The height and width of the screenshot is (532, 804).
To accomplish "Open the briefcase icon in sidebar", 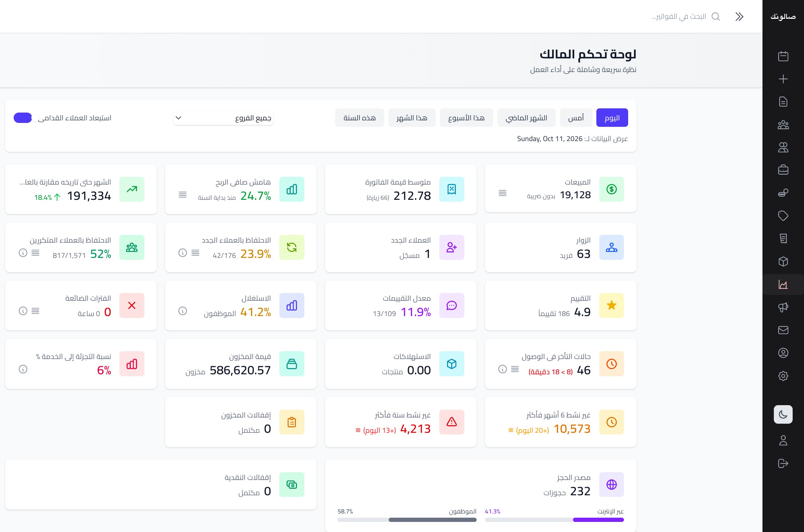I will 783,170.
